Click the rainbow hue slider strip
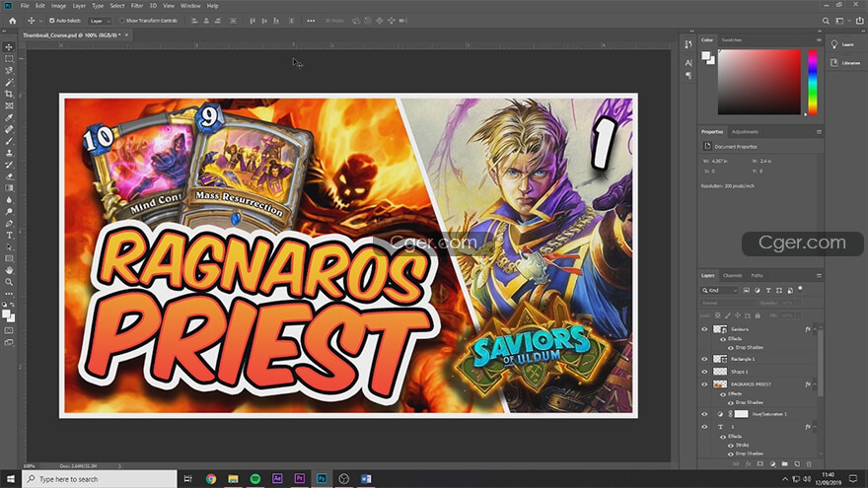This screenshot has width=868, height=488. [812, 82]
